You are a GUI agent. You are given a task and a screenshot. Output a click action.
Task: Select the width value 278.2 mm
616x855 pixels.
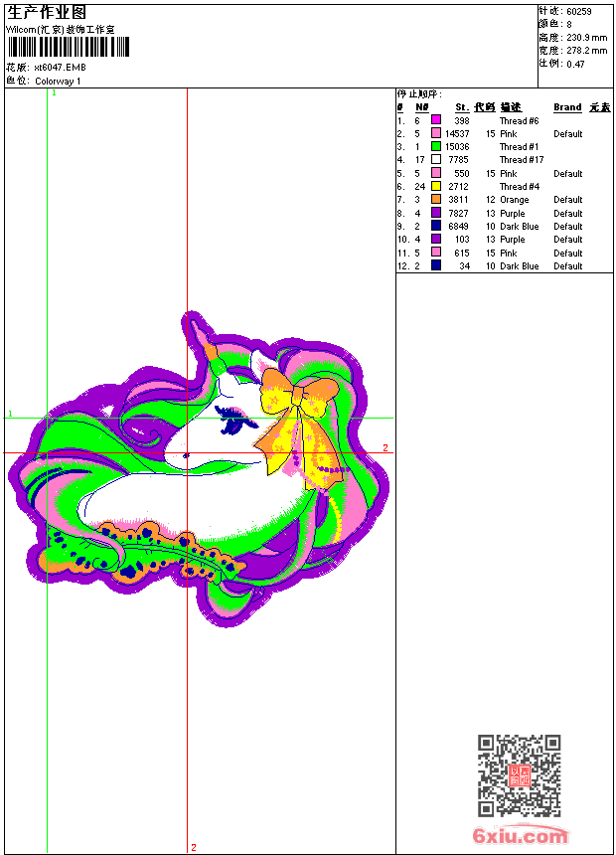click(x=586, y=51)
